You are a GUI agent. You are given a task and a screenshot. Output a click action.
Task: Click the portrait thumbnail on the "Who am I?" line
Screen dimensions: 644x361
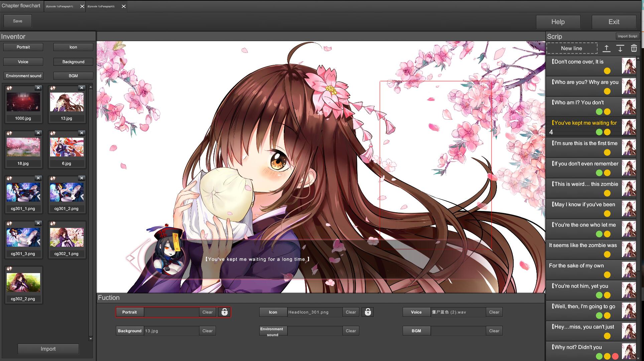[x=629, y=106]
